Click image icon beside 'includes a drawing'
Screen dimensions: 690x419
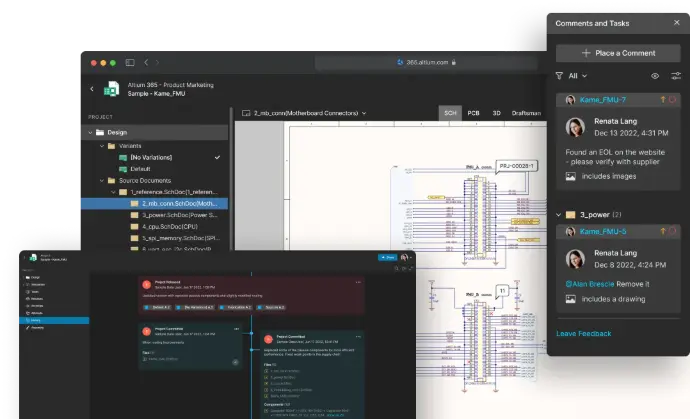click(570, 299)
